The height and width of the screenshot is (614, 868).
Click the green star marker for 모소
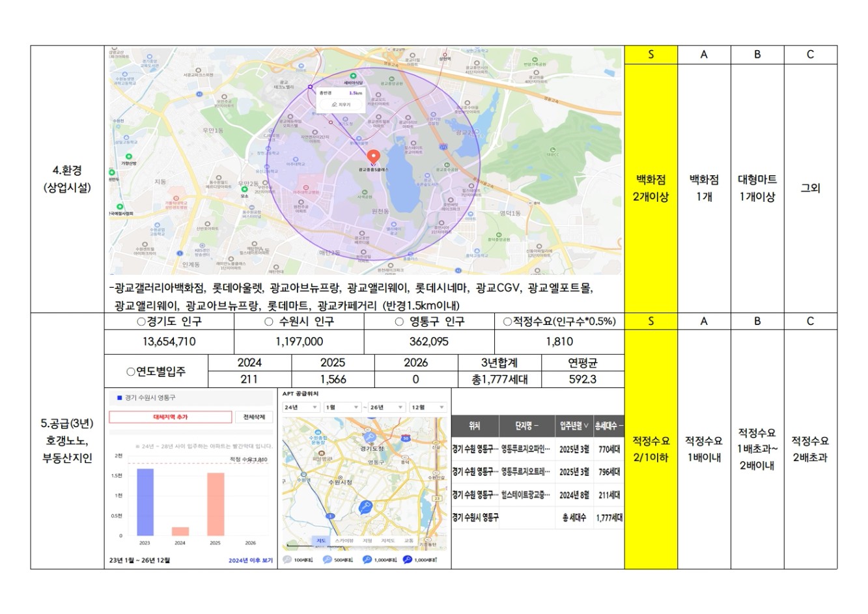click(245, 189)
